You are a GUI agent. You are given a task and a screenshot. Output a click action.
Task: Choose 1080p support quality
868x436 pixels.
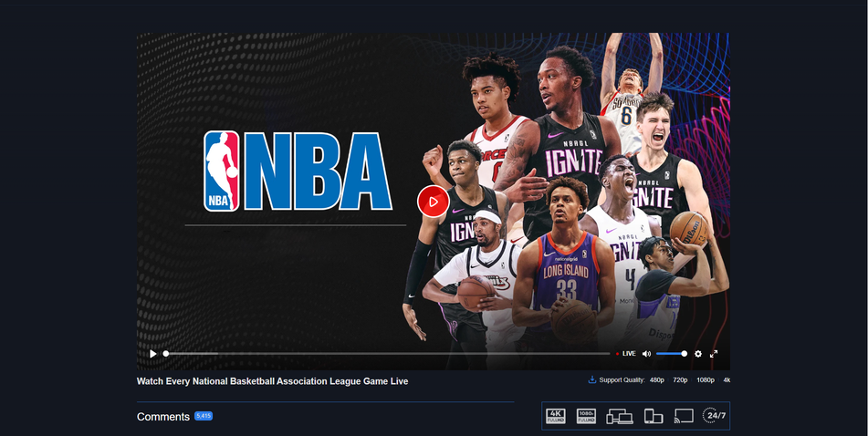point(706,379)
